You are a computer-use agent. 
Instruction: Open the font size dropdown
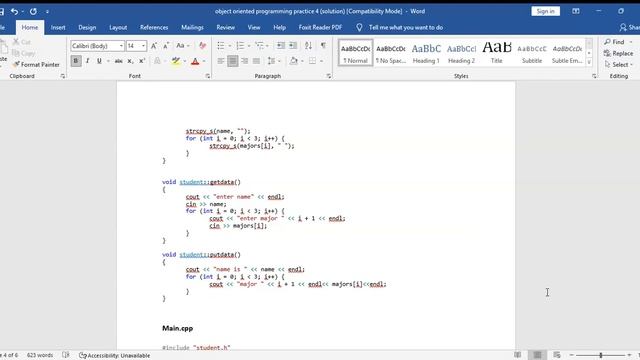click(143, 46)
